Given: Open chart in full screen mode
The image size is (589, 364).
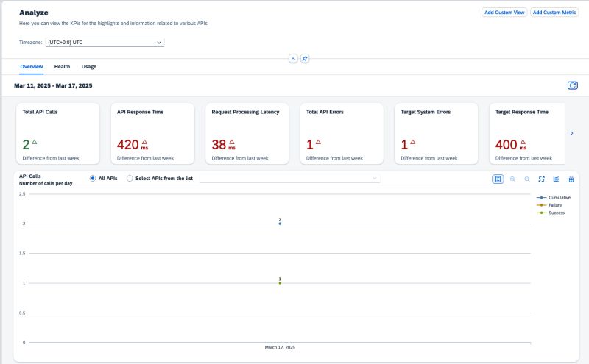Looking at the screenshot, I should click(541, 179).
